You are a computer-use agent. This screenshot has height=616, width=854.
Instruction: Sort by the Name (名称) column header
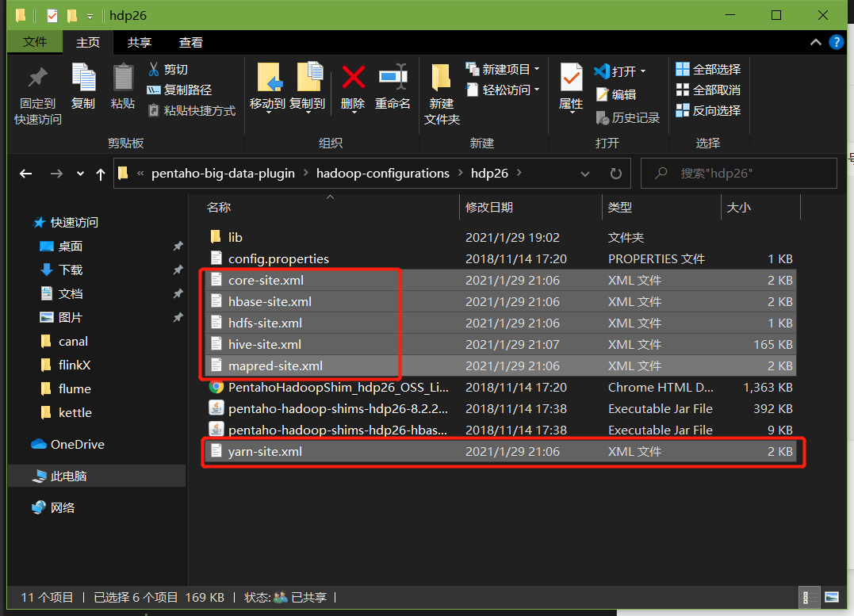tap(219, 208)
